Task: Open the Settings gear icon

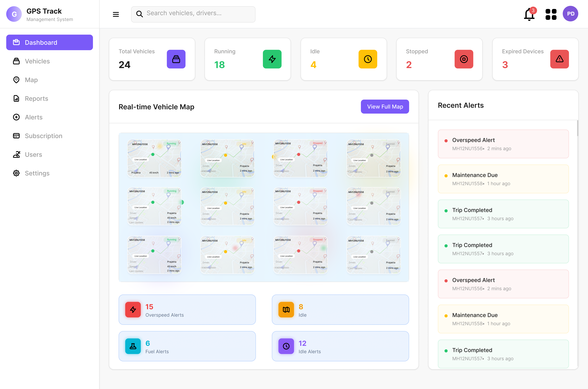Action: tap(16, 173)
